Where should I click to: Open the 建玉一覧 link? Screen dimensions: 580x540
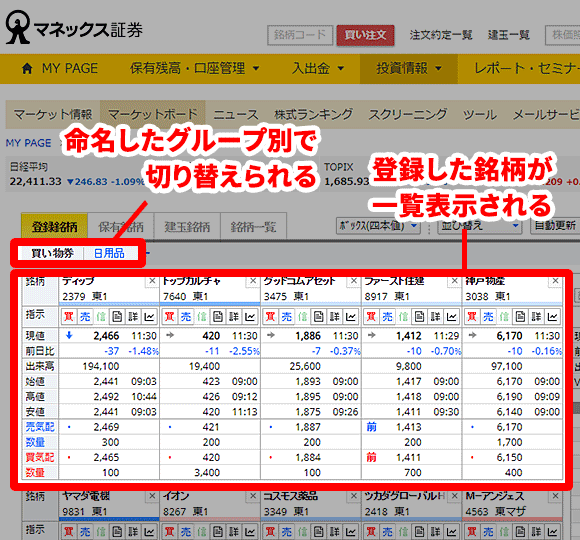tap(509, 35)
